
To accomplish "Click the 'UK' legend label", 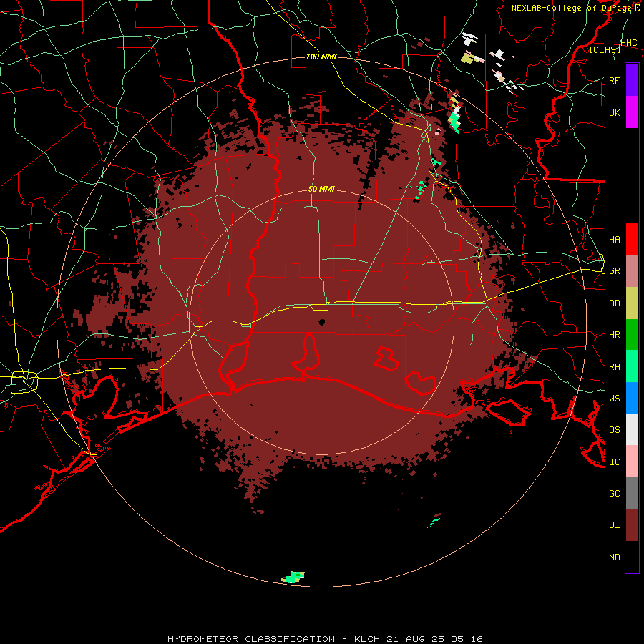I will tap(615, 112).
